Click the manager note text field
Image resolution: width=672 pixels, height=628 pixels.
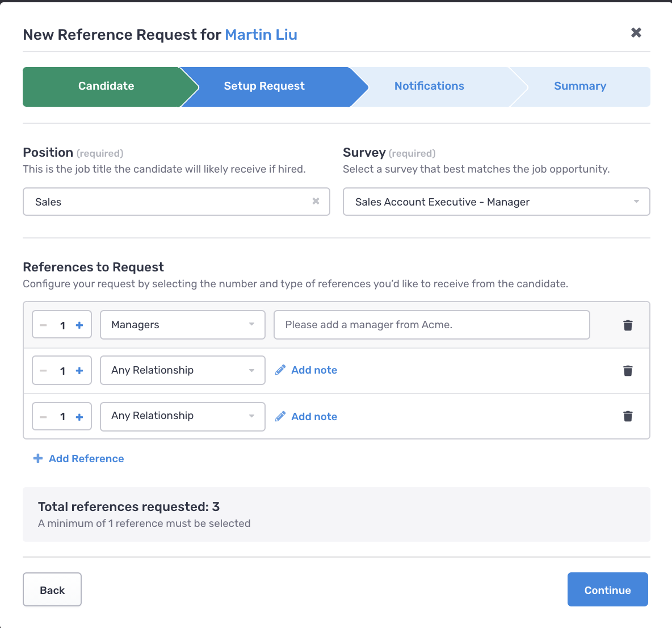point(431,325)
